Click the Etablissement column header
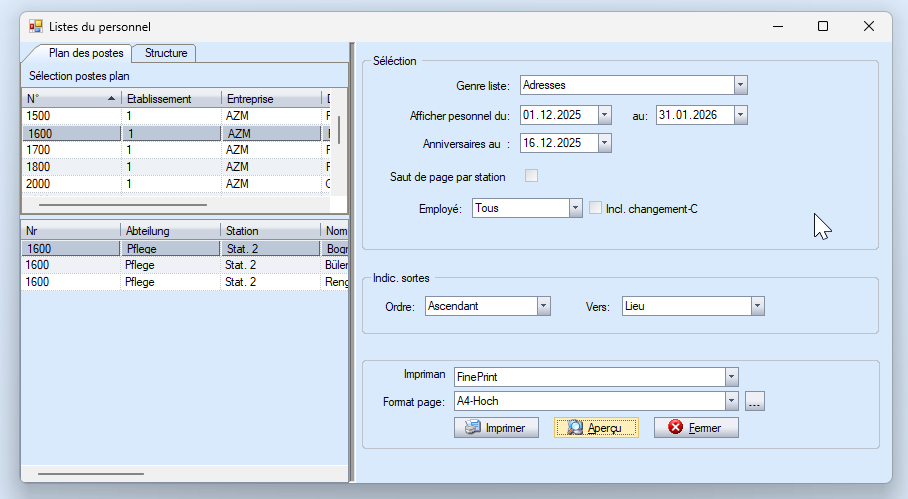 click(170, 99)
